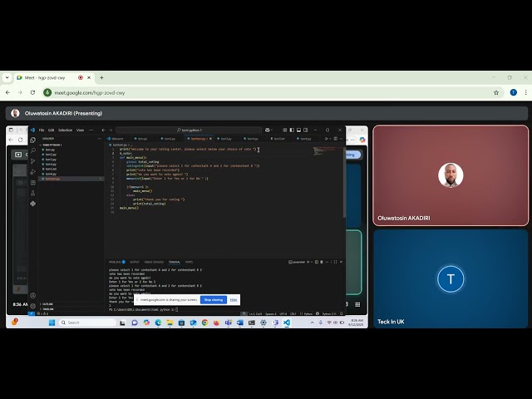Open the Explorer view in VS Code activity bar

(x=33, y=140)
